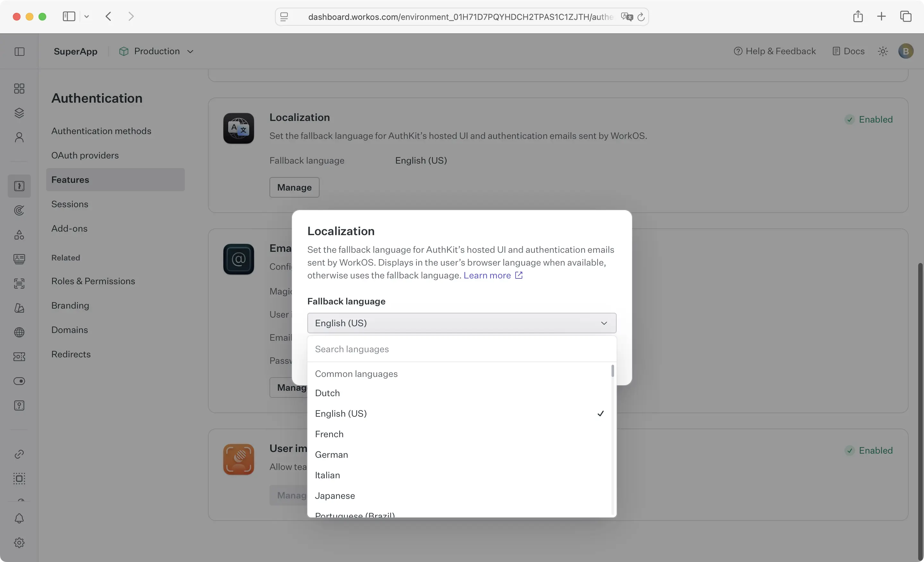Focus the Search languages field
Viewport: 924px width, 562px height.
[462, 349]
